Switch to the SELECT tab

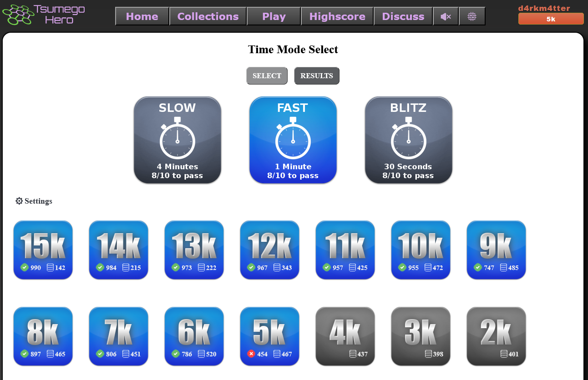click(267, 76)
